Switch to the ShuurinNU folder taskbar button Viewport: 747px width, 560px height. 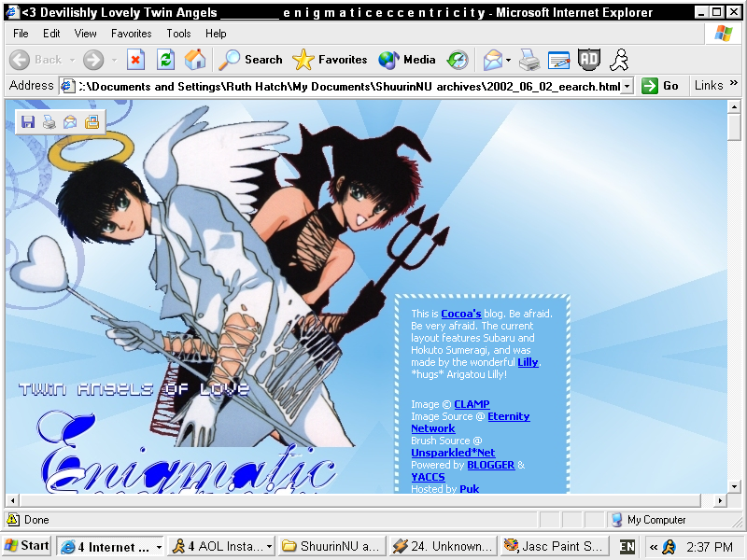(x=332, y=547)
